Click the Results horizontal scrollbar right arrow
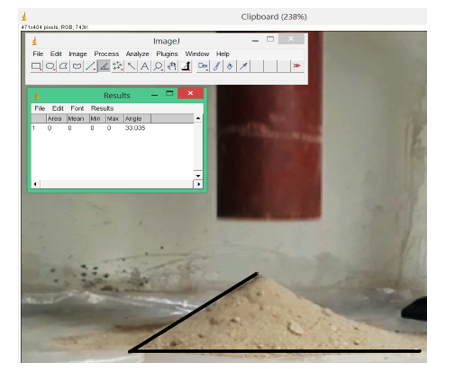The image size is (452, 369). (x=198, y=184)
